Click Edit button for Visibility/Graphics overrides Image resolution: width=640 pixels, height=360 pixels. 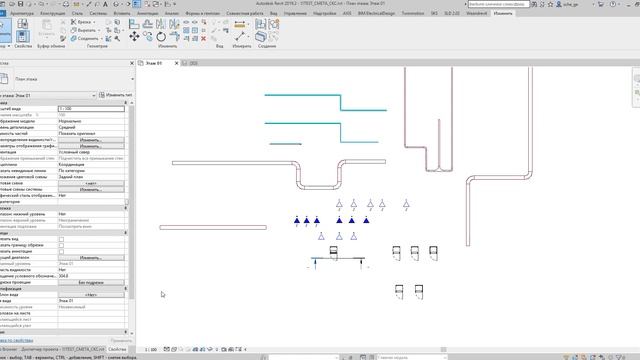pyautogui.click(x=91, y=140)
